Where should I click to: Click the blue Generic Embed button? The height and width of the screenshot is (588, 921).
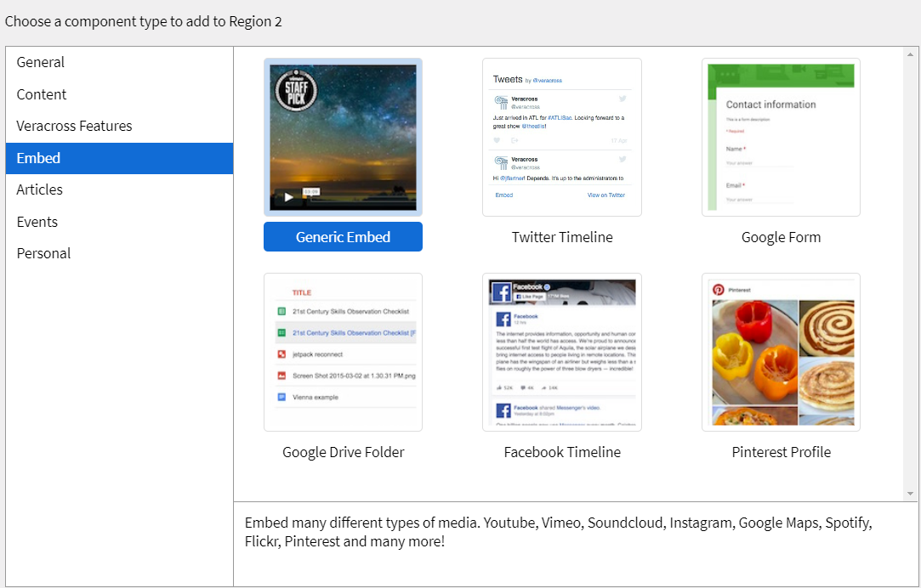tap(343, 236)
